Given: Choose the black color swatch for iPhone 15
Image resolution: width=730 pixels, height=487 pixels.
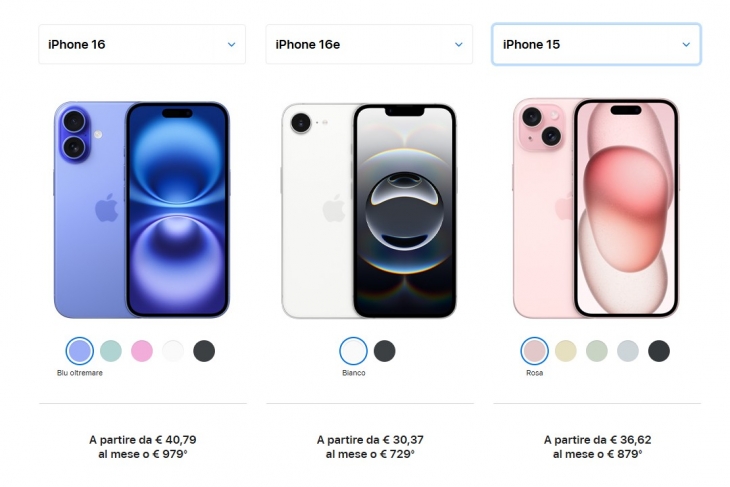Looking at the screenshot, I should pyautogui.click(x=659, y=351).
